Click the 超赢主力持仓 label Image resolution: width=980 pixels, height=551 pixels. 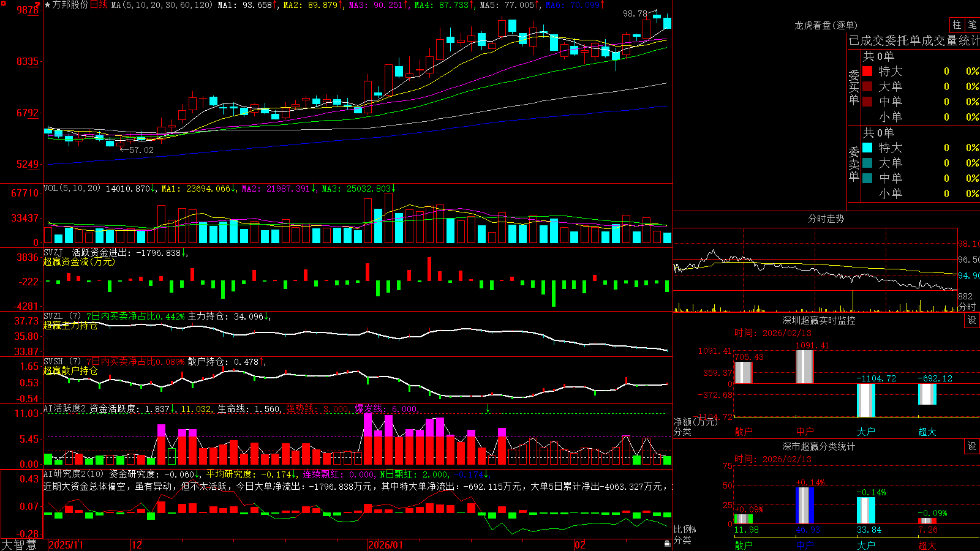click(x=70, y=325)
